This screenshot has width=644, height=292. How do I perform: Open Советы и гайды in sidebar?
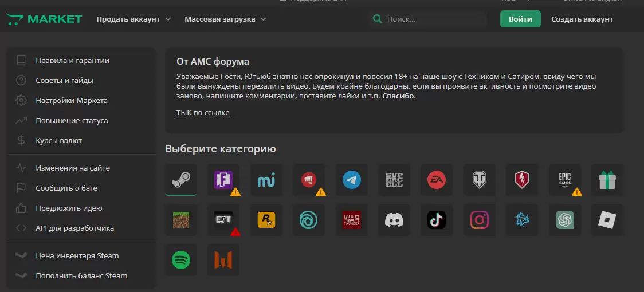click(x=81, y=81)
